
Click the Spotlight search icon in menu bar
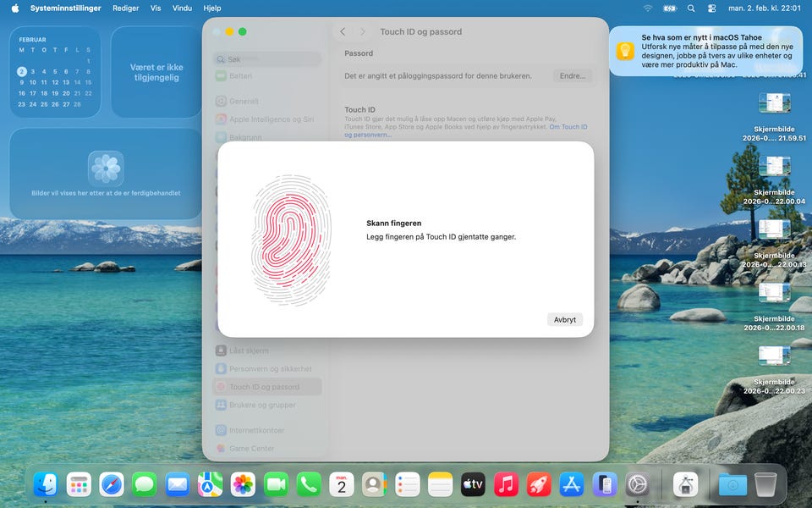691,8
